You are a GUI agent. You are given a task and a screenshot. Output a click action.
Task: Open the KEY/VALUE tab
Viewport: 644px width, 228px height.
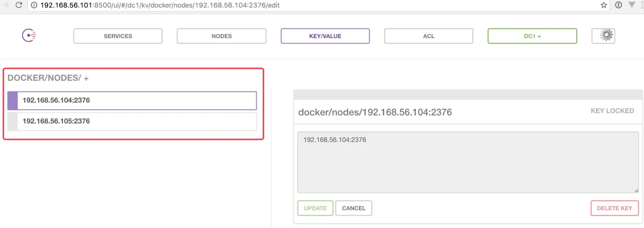[x=325, y=36]
